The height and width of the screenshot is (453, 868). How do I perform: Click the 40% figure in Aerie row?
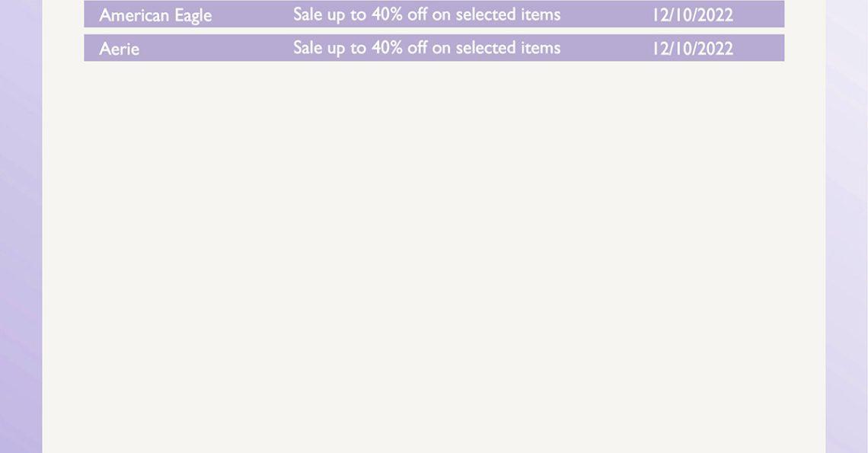[x=387, y=48]
